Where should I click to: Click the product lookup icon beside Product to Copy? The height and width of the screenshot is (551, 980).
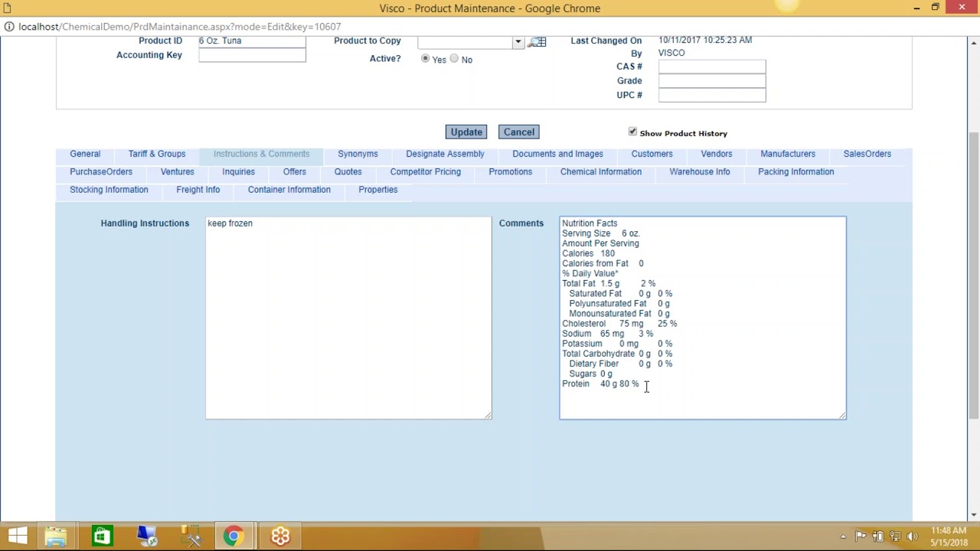click(537, 42)
